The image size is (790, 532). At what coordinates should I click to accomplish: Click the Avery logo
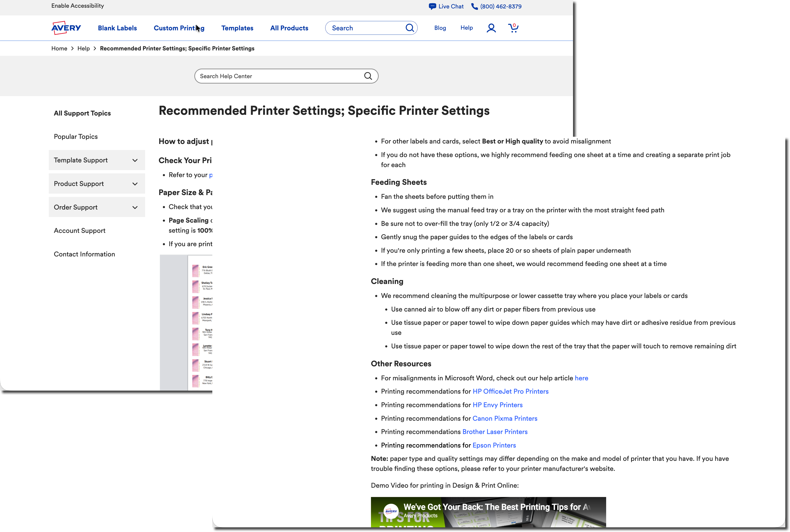(66, 28)
